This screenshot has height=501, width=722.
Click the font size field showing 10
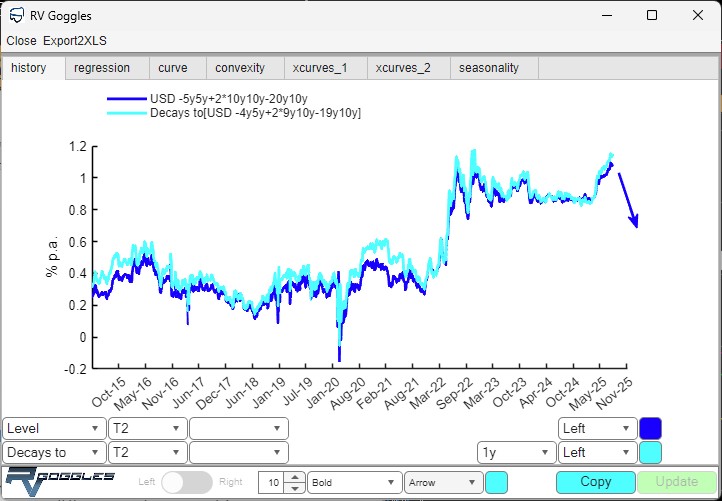coord(272,483)
